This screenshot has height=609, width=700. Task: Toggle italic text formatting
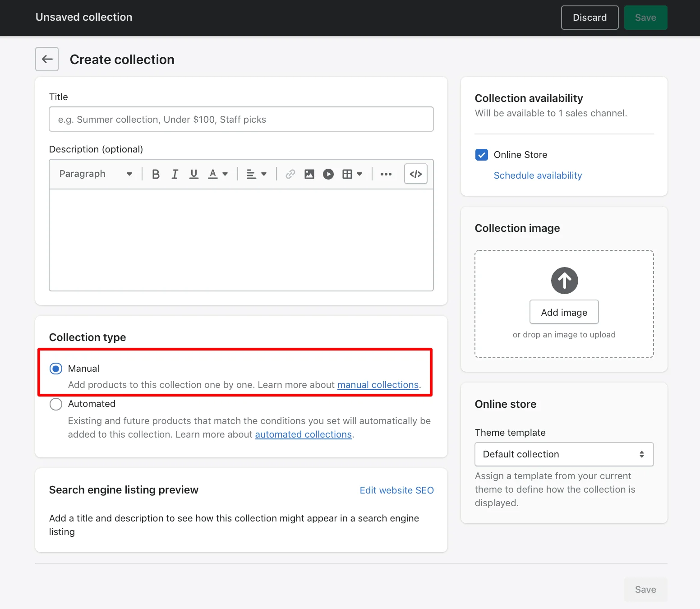[175, 174]
